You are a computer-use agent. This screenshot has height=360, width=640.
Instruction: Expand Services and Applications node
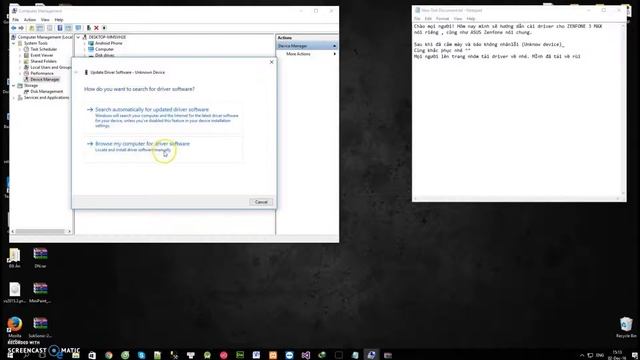click(x=13, y=98)
